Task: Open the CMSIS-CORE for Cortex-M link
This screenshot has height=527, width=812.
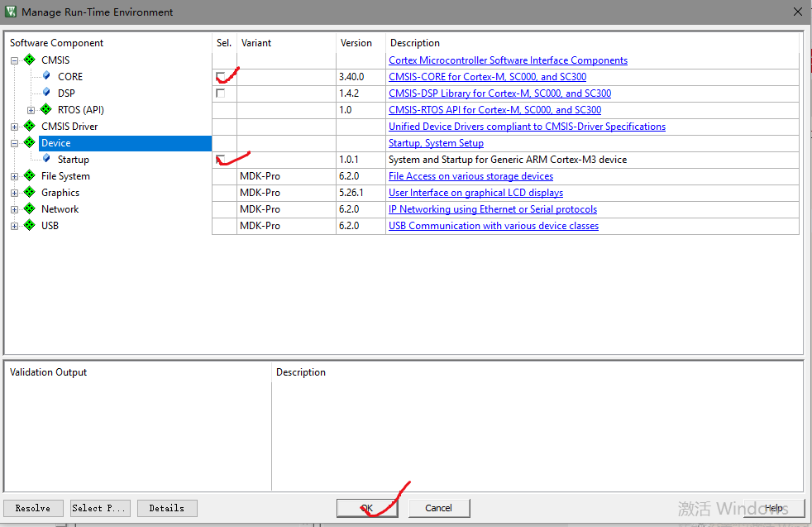Action: tap(487, 77)
